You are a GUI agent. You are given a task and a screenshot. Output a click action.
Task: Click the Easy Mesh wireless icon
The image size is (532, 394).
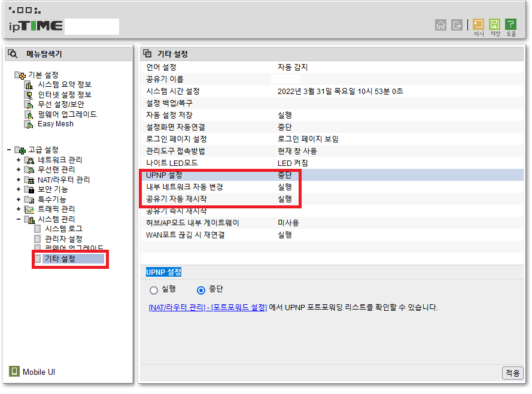point(29,125)
